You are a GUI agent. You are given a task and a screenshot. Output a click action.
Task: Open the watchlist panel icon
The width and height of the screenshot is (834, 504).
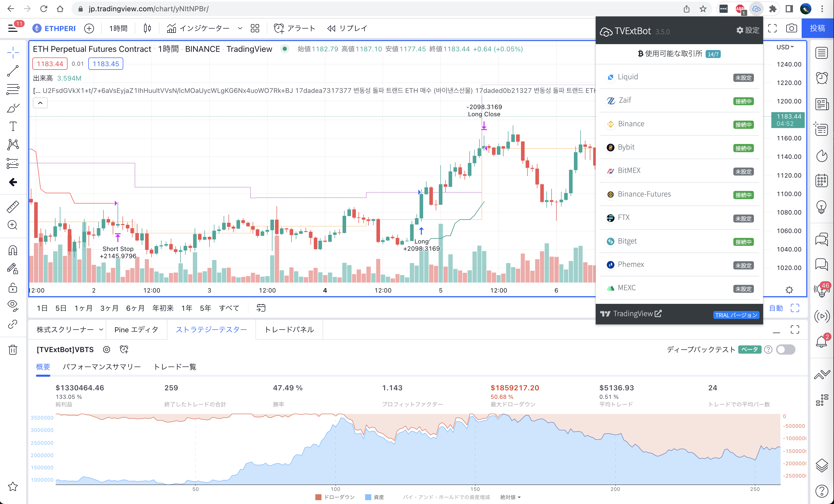821,53
